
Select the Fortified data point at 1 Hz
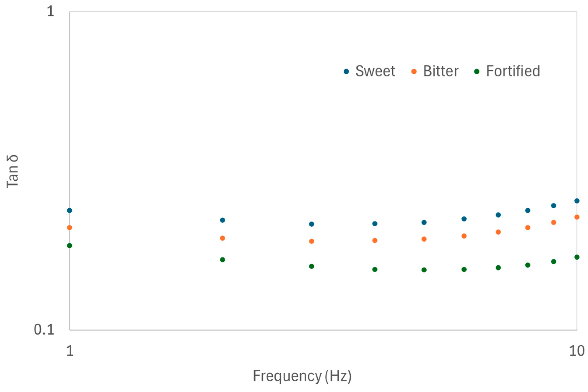click(70, 246)
